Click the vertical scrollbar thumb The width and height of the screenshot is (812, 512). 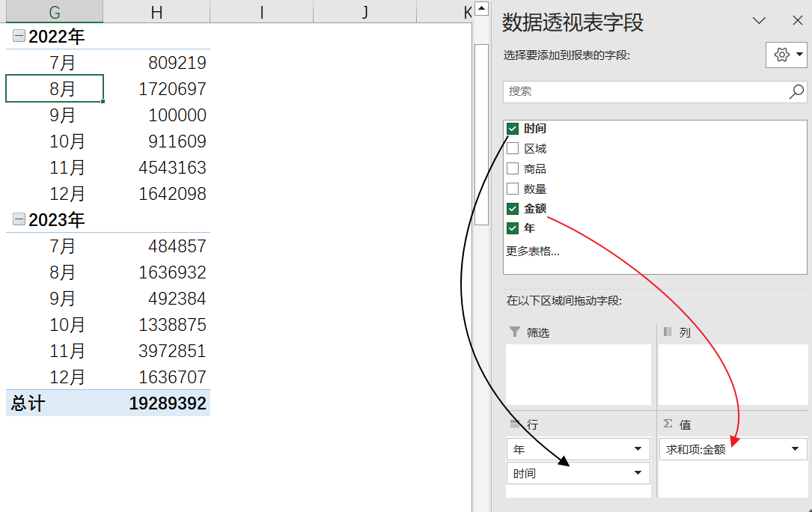(x=482, y=135)
